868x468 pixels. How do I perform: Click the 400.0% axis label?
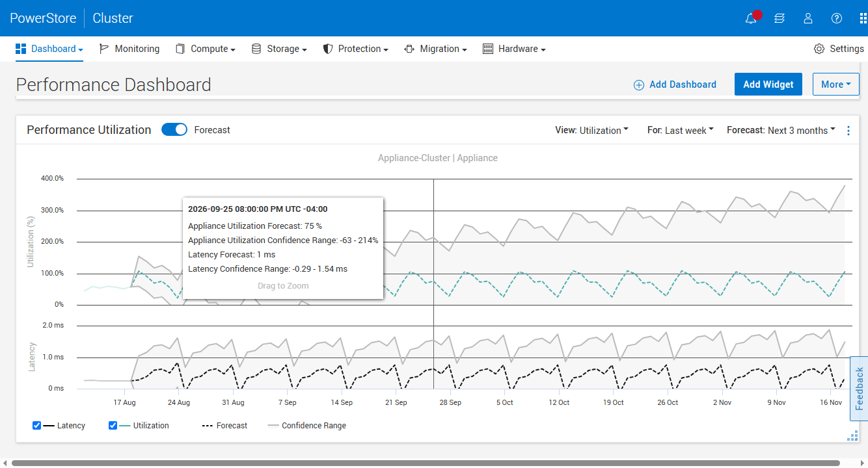tap(51, 178)
